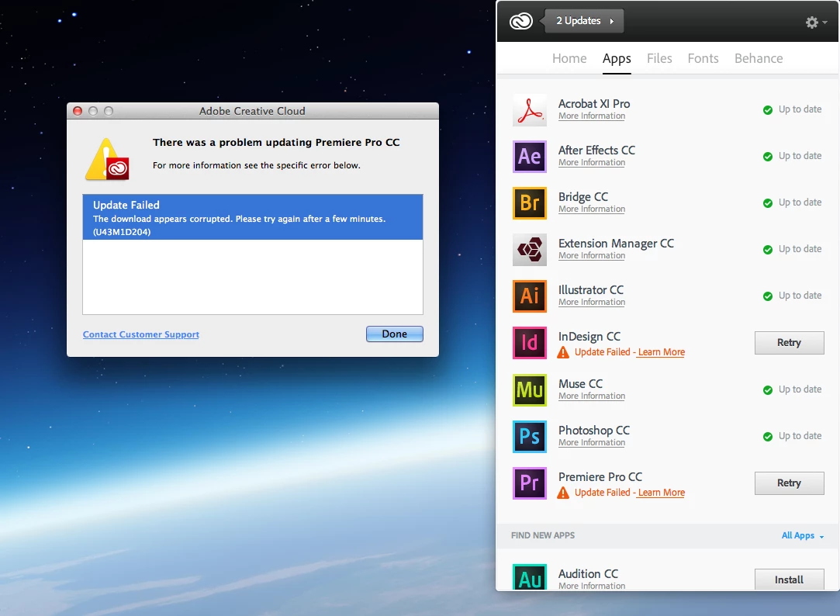Image resolution: width=840 pixels, height=616 pixels.
Task: Open the Files tab
Action: tap(659, 58)
